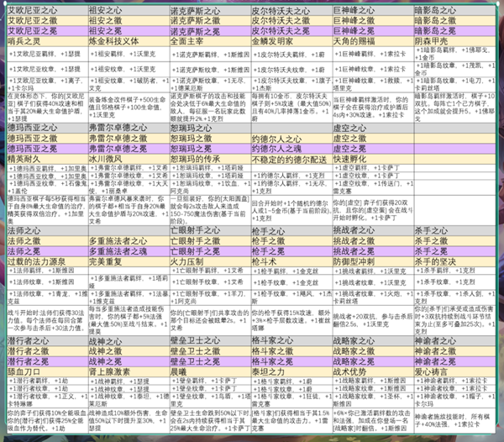Select the '+1祖安羁绊, +1沃里克' cell
This screenshot has height=442, width=504.
coord(129,54)
